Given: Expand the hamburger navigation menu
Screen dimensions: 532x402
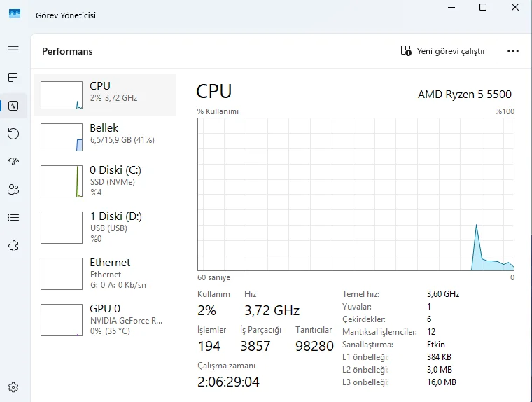Looking at the screenshot, I should click(x=13, y=50).
